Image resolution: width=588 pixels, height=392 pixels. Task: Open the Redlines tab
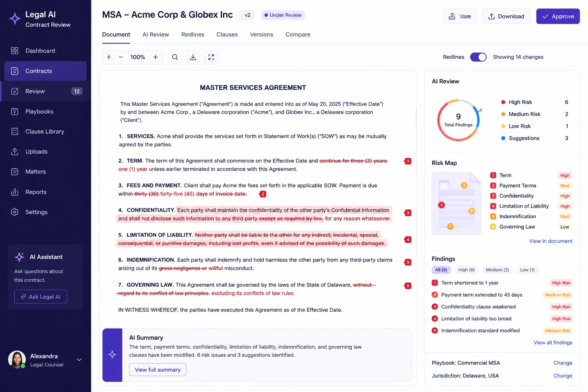coord(193,34)
